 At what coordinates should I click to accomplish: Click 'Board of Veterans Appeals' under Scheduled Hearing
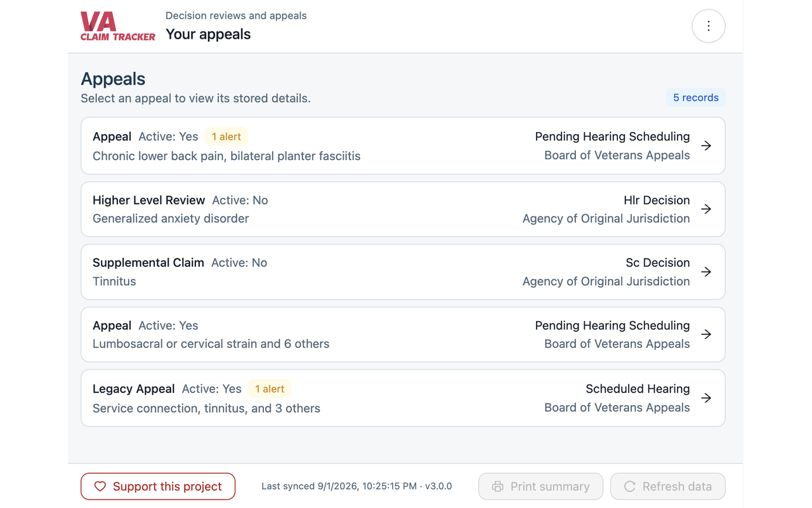coord(617,408)
